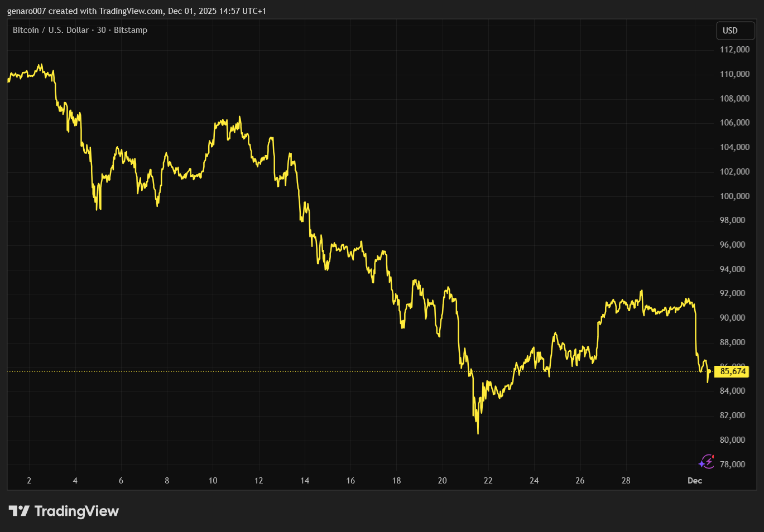Click the 106,000 price scale label
764x532 pixels.
coord(734,123)
